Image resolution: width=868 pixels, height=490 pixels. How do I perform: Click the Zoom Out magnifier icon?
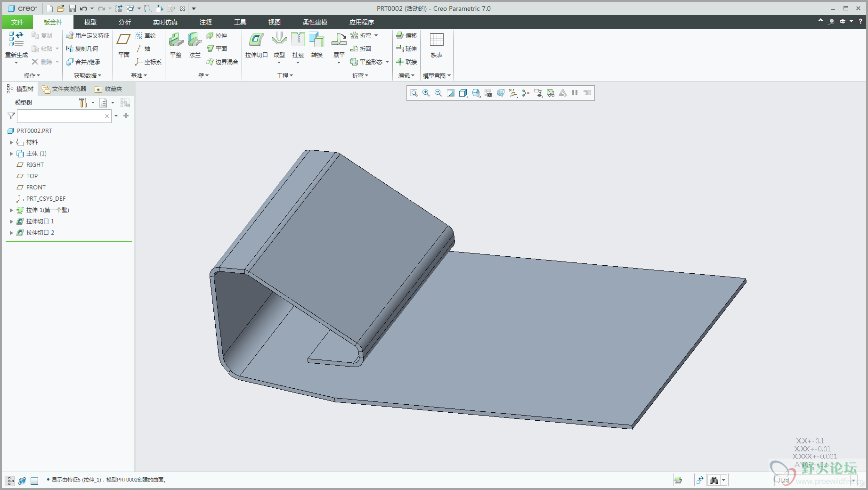pos(438,93)
